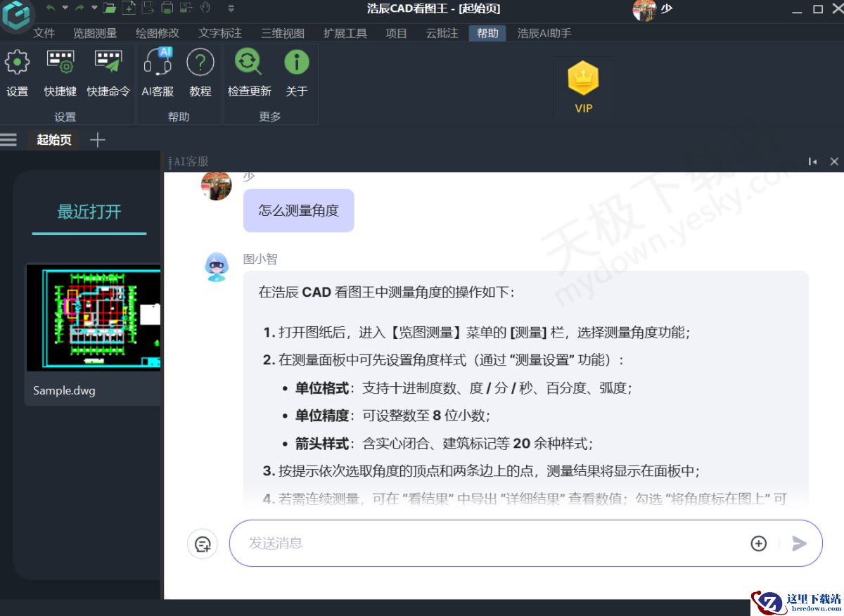Collapse the AI客服 chat panel
Viewport: 844px width, 616px height.
point(812,161)
